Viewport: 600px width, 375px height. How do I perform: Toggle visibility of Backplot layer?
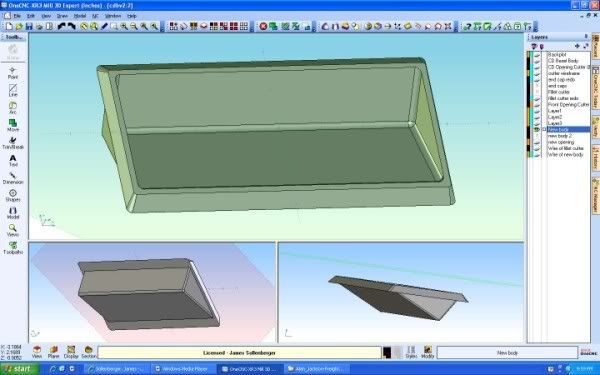click(537, 55)
